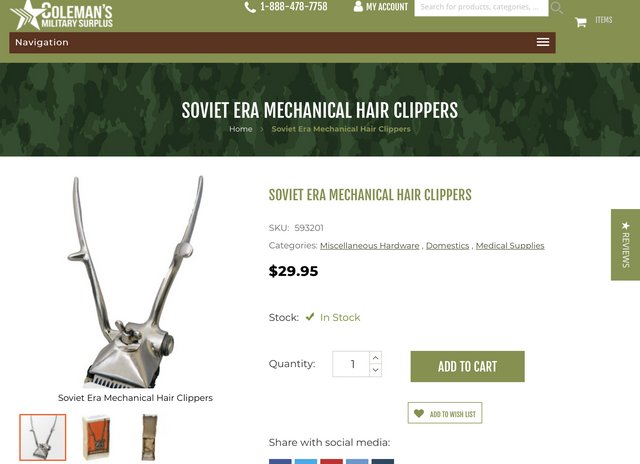Open the shopping cart icon
Screen dimensions: 640x464
coord(580,22)
